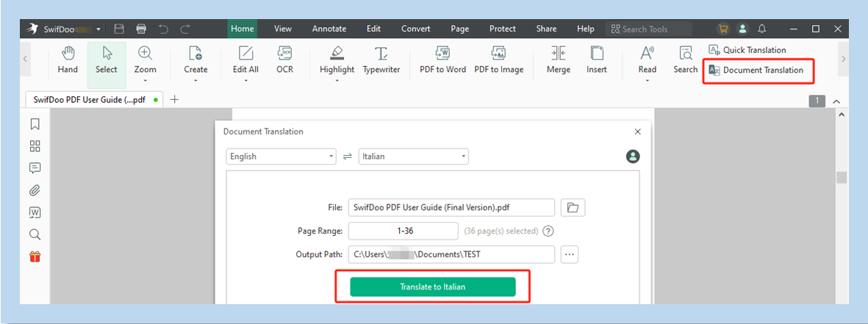Open the English source language dropdown
Viewport: 868px width, 324px height.
[x=281, y=156]
